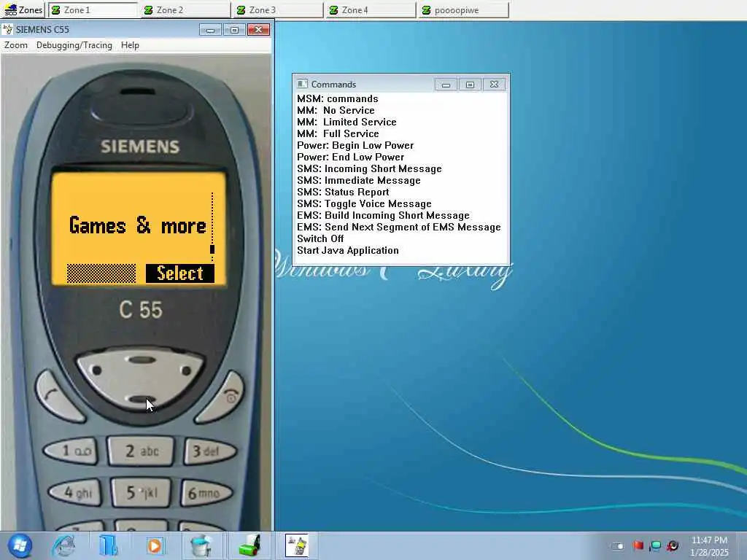Click phone keypad key 1
The height and width of the screenshot is (560, 747).
pos(71,451)
